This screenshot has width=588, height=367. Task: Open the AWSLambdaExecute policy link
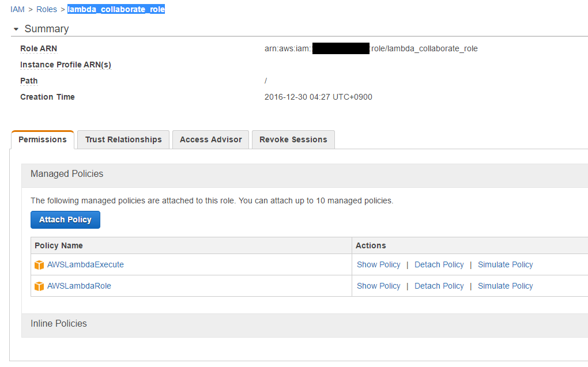[x=85, y=264]
